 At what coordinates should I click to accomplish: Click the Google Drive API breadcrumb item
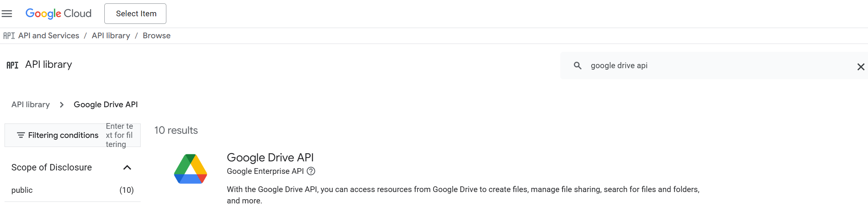click(x=105, y=105)
